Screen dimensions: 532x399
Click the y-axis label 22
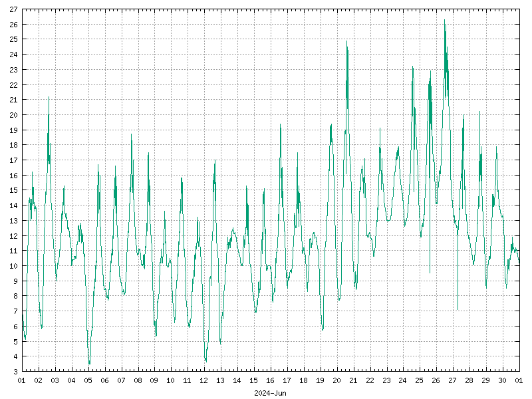[x=13, y=85]
